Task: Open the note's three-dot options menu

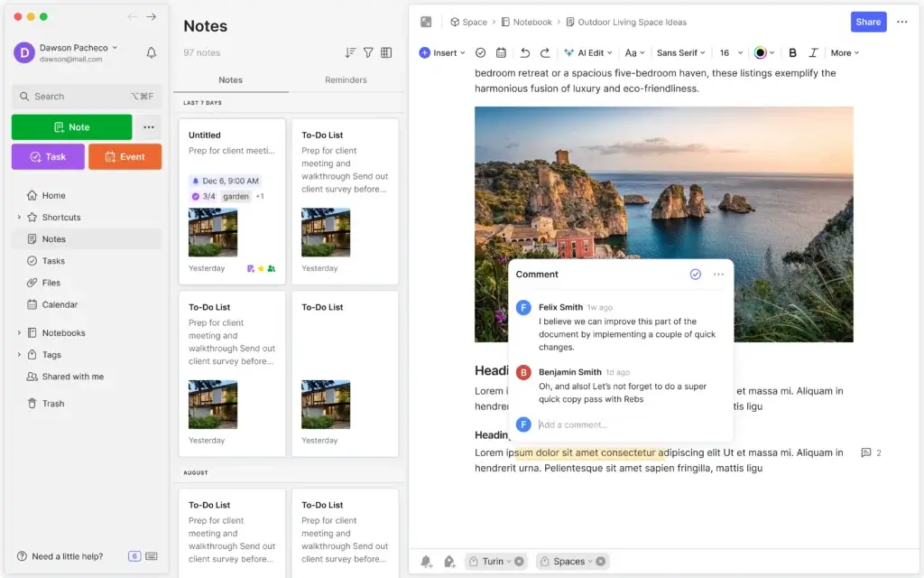Action: [902, 22]
